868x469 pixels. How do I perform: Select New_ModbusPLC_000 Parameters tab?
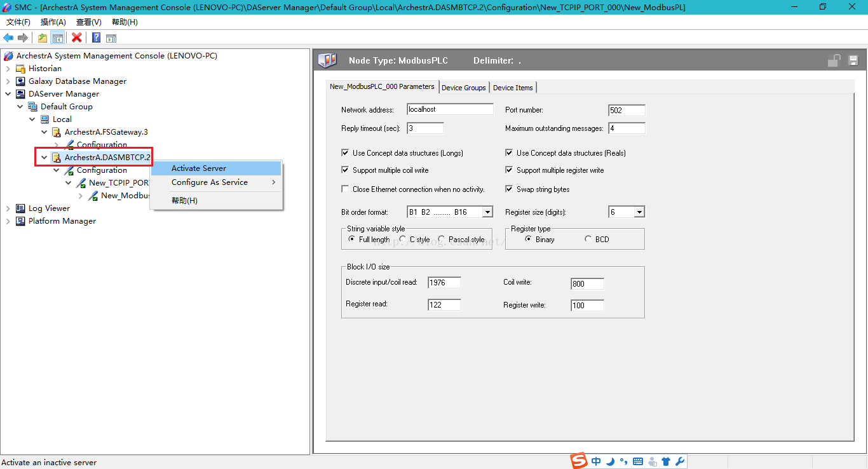(382, 86)
